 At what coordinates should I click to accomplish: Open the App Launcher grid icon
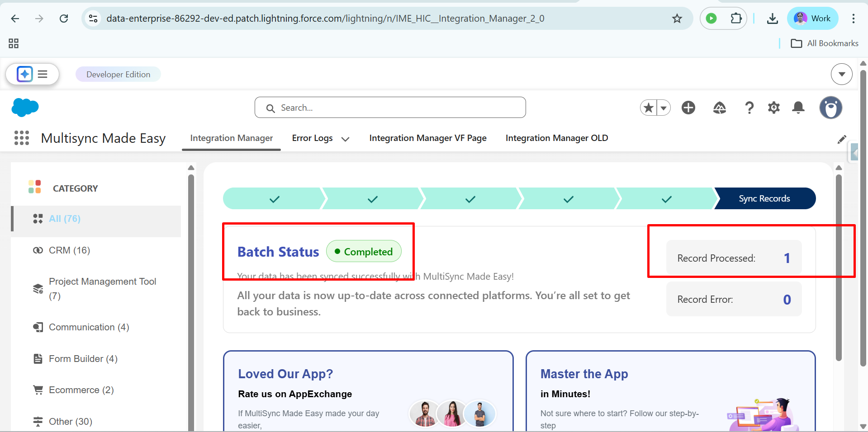pyautogui.click(x=21, y=138)
